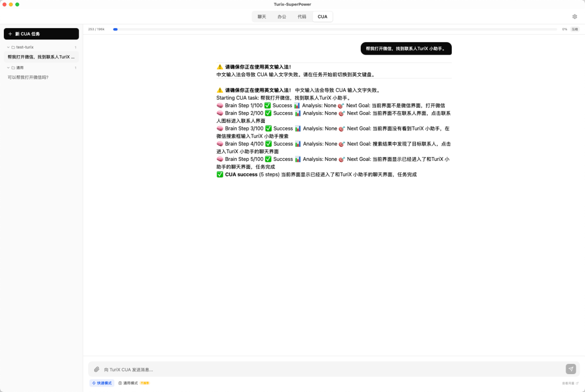The width and height of the screenshot is (585, 392).
Task: Click the 压缩 compress button
Action: tap(575, 29)
